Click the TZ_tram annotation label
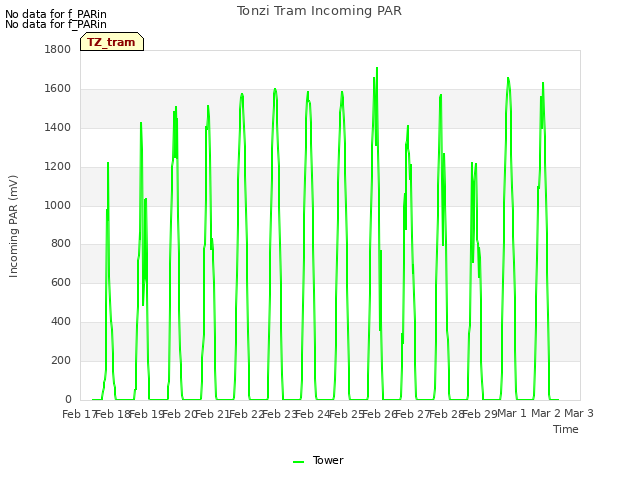 (112, 42)
